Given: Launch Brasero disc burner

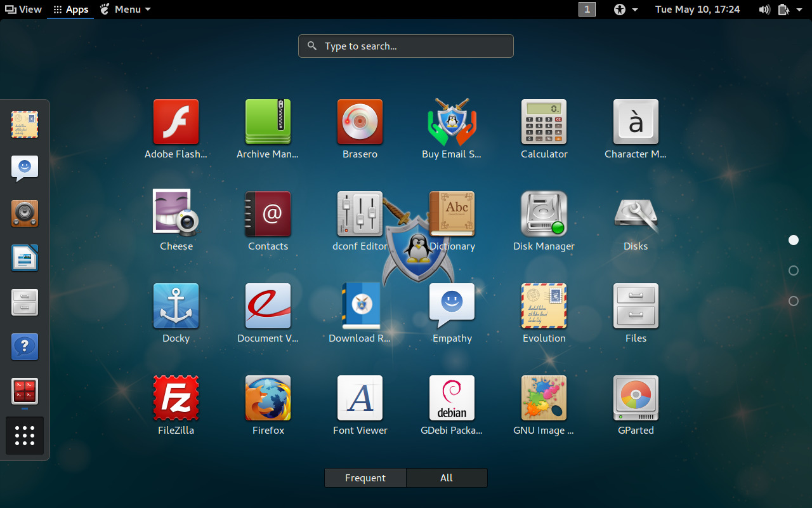Looking at the screenshot, I should (360, 122).
